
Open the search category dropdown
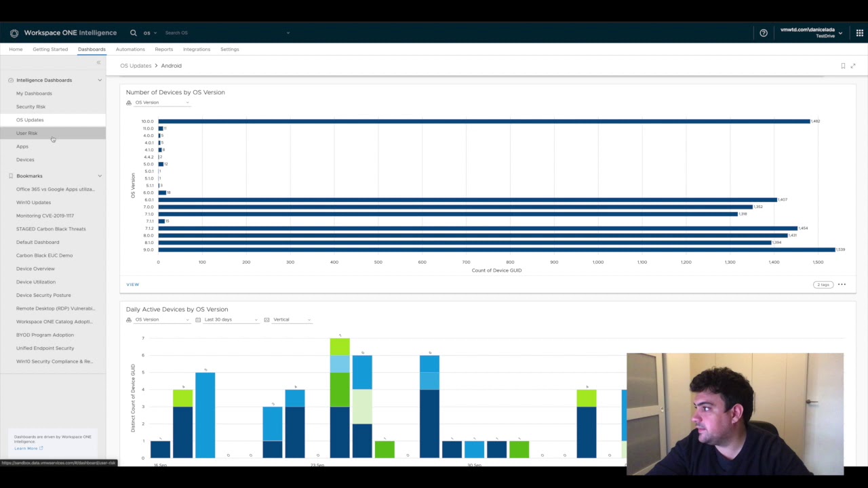point(150,33)
